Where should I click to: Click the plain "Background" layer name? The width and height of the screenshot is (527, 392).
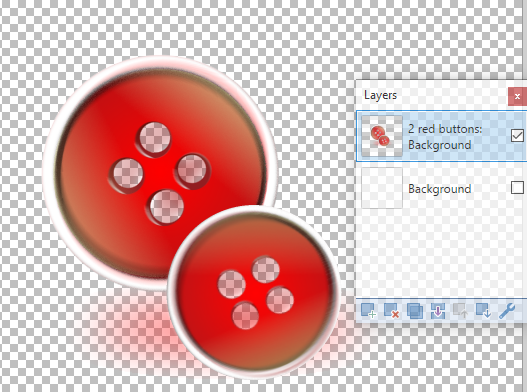tap(439, 189)
